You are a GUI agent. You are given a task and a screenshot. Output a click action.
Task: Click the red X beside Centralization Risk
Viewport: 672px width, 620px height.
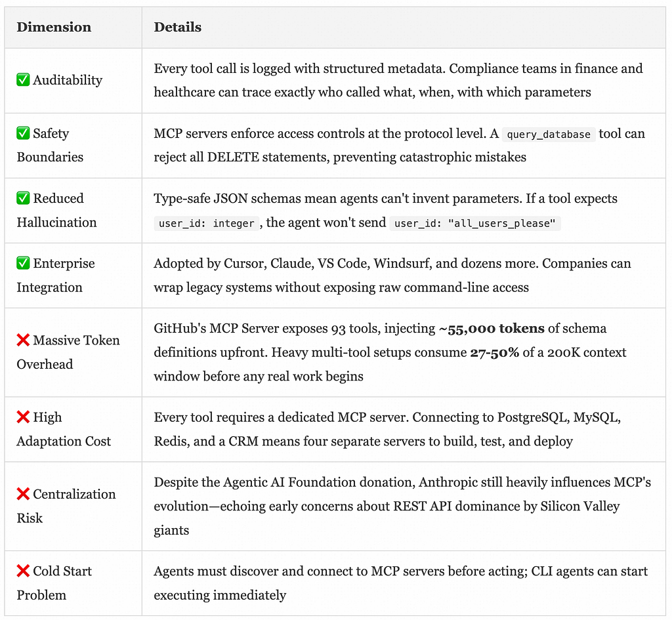pyautogui.click(x=23, y=494)
